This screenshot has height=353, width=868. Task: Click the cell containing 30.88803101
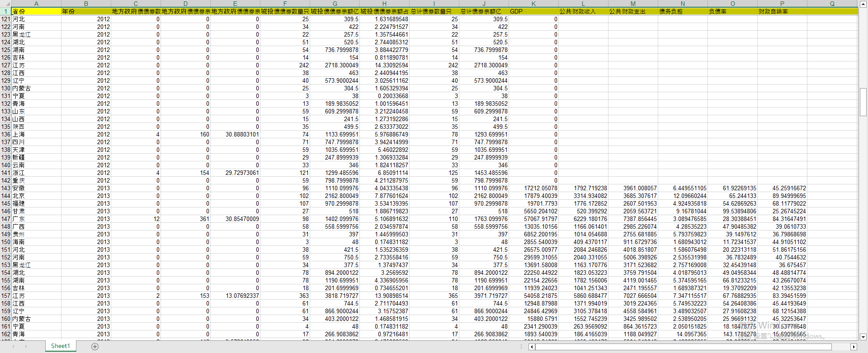(x=235, y=135)
